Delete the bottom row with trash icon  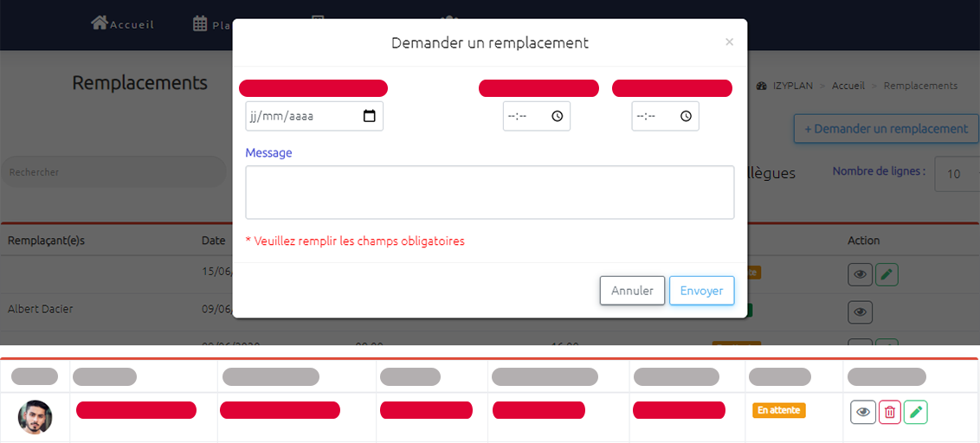coord(890,412)
